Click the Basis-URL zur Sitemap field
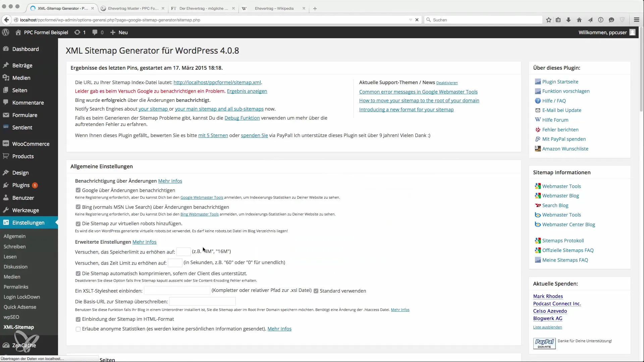The height and width of the screenshot is (362, 644). (x=203, y=301)
